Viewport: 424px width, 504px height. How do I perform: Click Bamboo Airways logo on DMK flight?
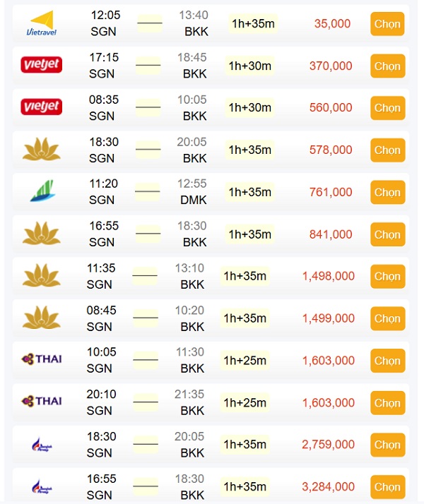(42, 191)
